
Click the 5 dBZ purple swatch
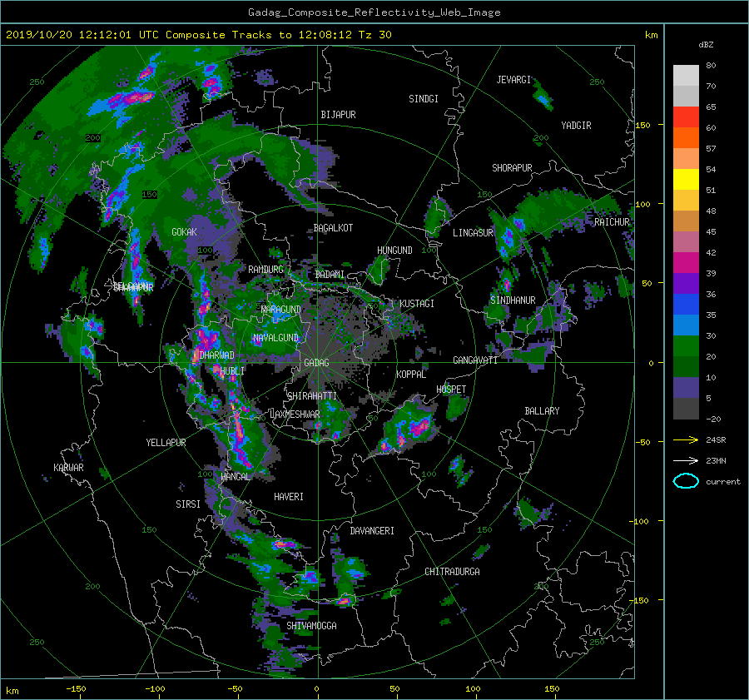686,388
